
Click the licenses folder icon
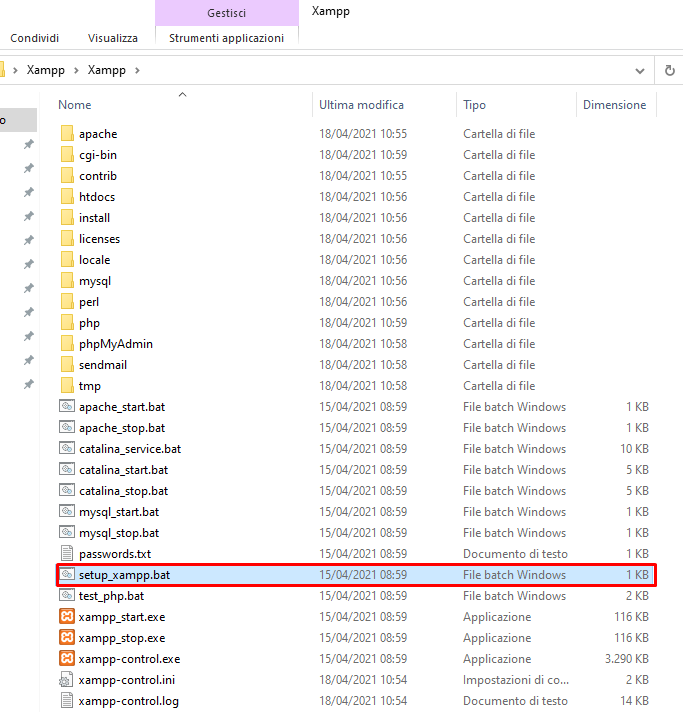pos(67,238)
